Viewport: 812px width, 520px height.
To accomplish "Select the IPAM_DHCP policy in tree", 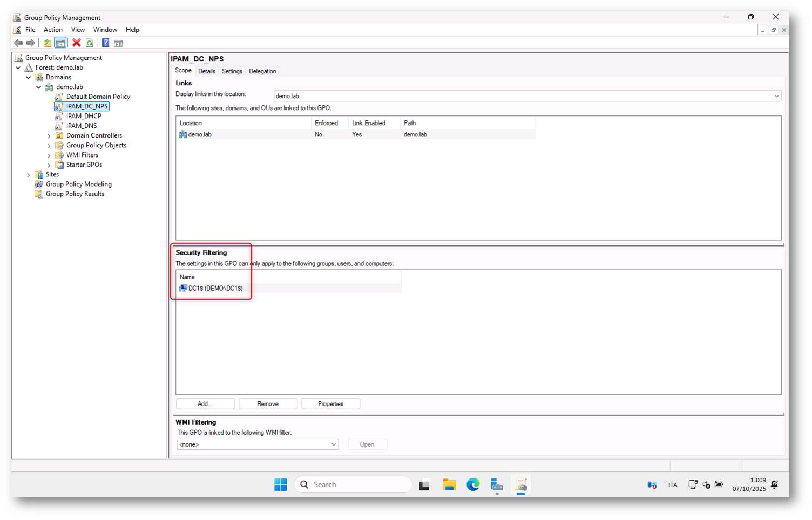I will [x=84, y=116].
